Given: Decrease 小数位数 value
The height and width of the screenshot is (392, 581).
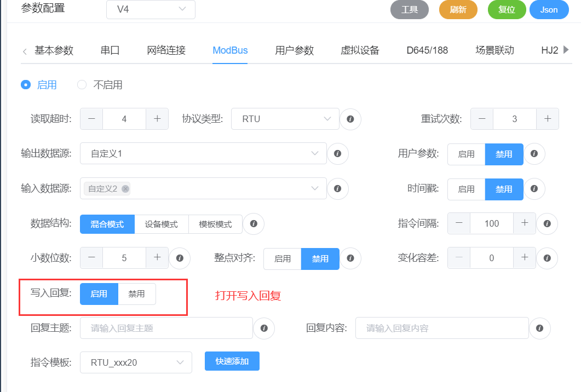Looking at the screenshot, I should [x=91, y=258].
